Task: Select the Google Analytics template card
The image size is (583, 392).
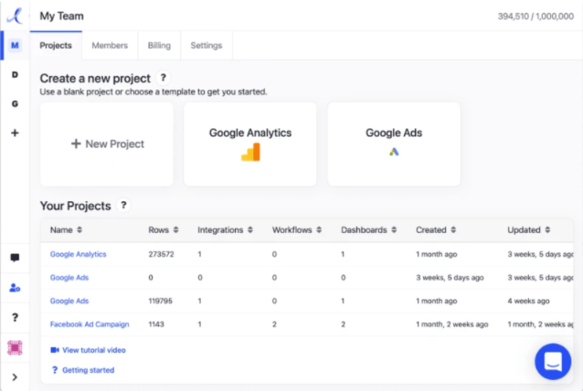Action: 250,143
